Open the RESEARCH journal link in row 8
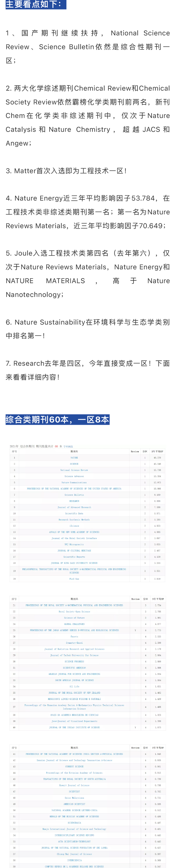The height and width of the screenshot is (868, 176). pos(74,501)
